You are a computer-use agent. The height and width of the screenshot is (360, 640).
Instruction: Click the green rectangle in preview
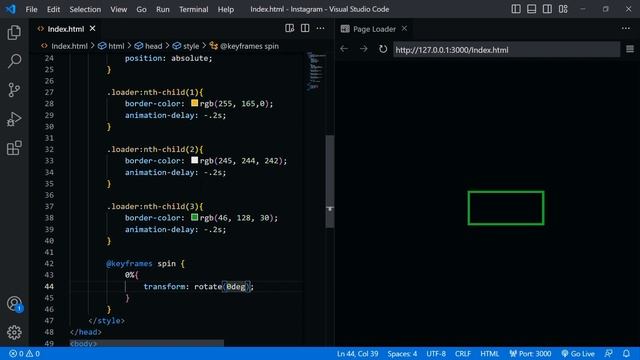coord(506,208)
